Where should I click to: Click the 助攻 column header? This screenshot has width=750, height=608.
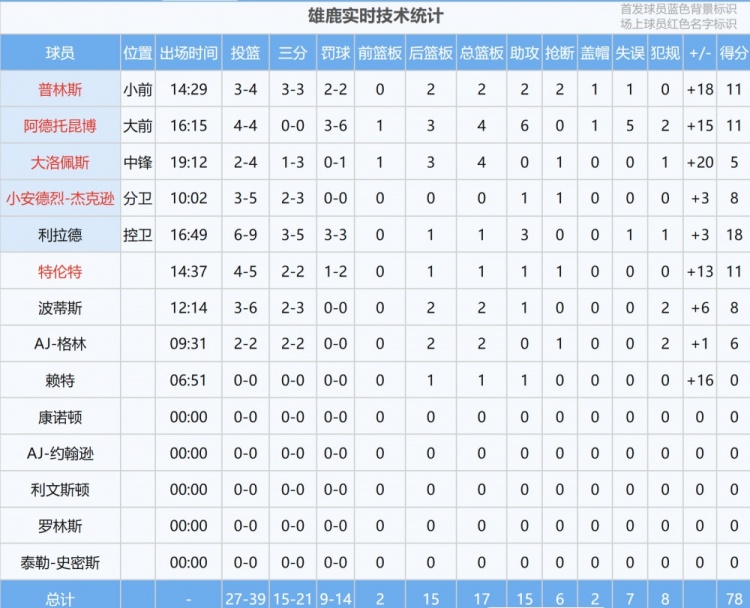[x=524, y=53]
